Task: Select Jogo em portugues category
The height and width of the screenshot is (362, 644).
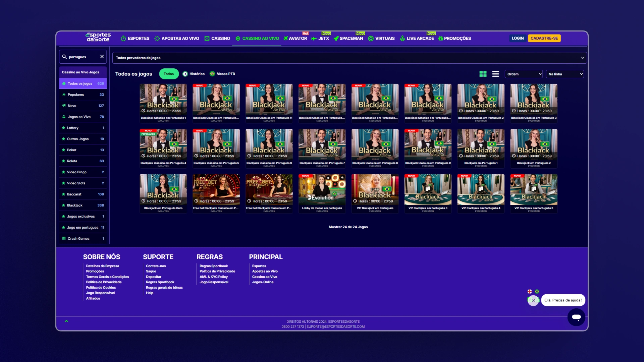Action: coord(83,227)
